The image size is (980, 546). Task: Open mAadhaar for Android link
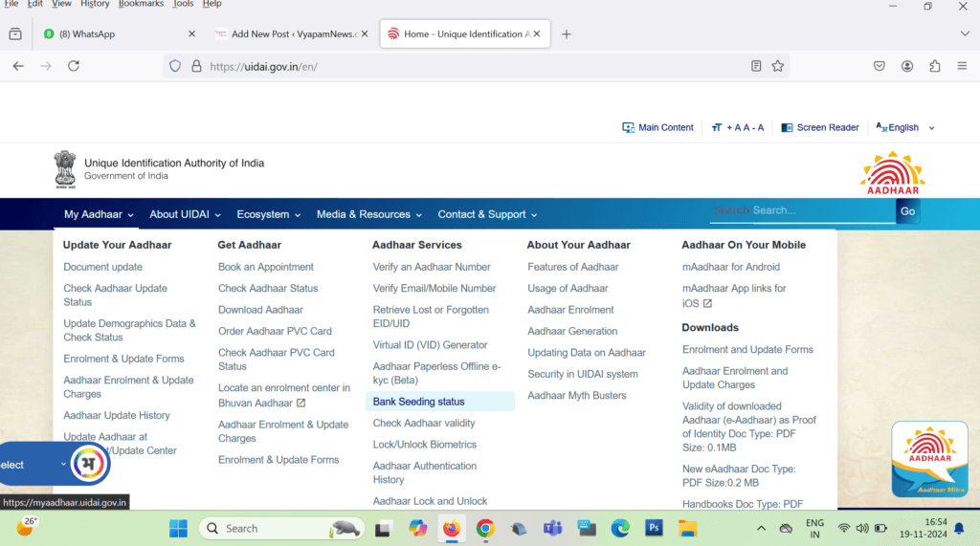(x=730, y=267)
